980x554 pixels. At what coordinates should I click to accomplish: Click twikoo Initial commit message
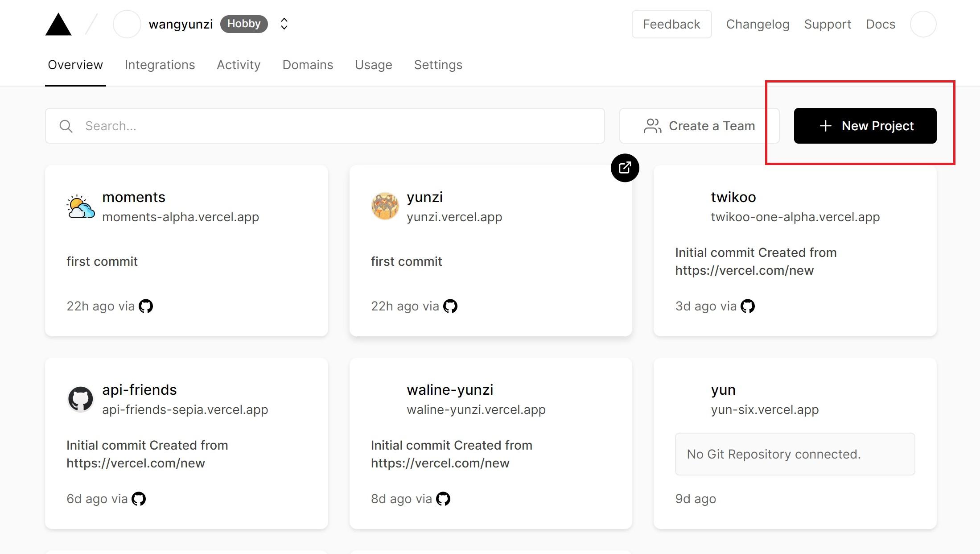pyautogui.click(x=756, y=261)
